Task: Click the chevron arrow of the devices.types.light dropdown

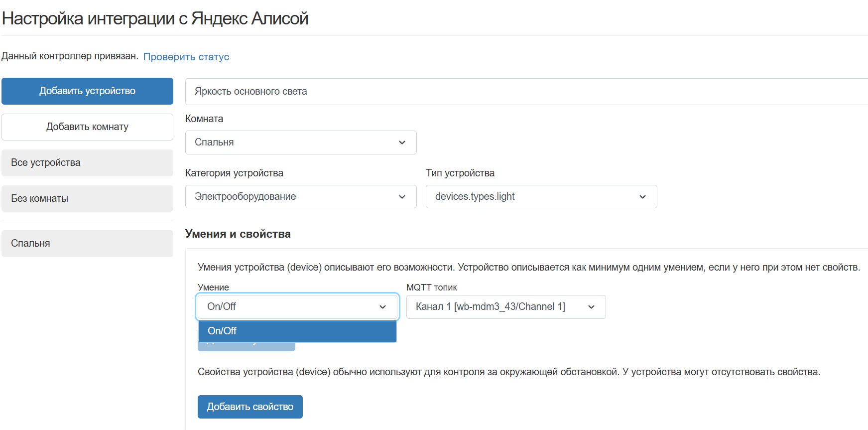Action: (x=643, y=197)
